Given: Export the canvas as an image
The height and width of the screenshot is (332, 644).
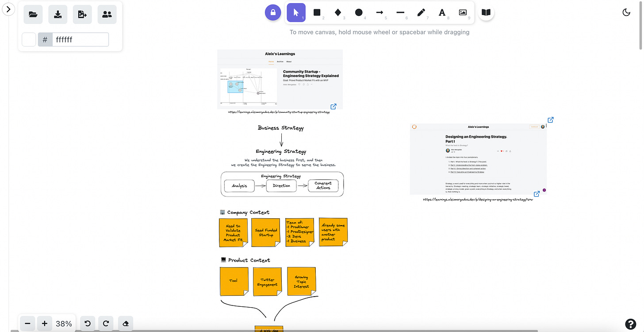Looking at the screenshot, I should 82,14.
